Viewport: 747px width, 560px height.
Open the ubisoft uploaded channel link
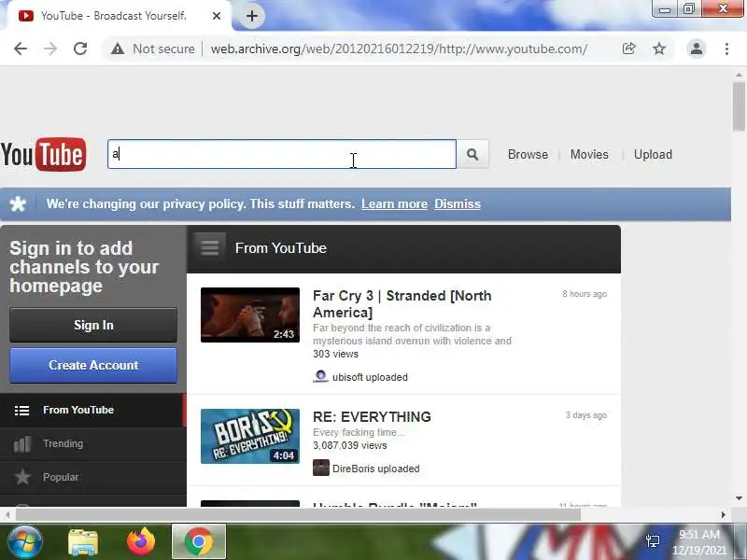370,377
